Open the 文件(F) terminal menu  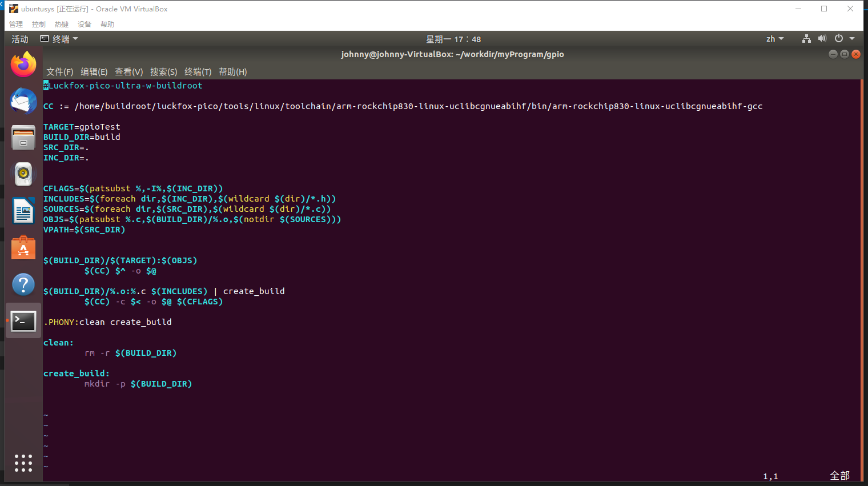tap(60, 71)
